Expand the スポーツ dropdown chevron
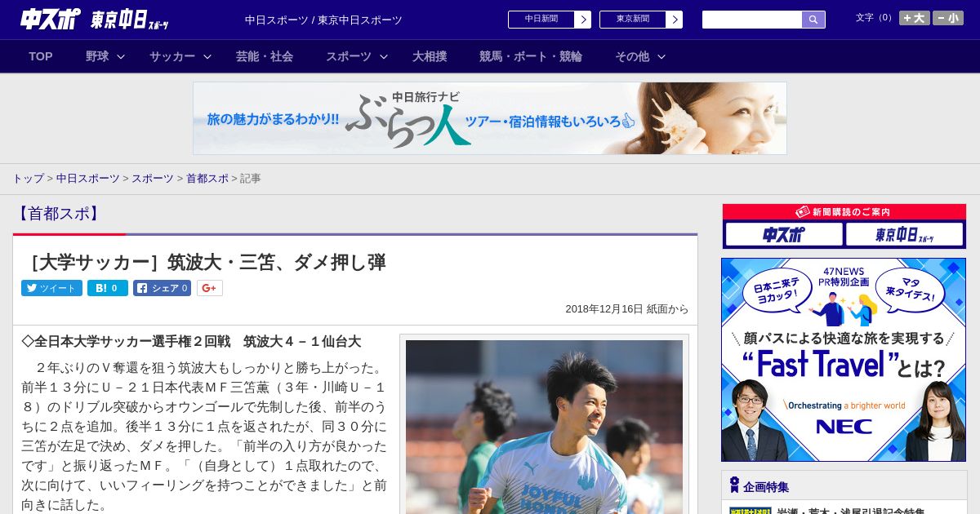The image size is (980, 514). 384,56
